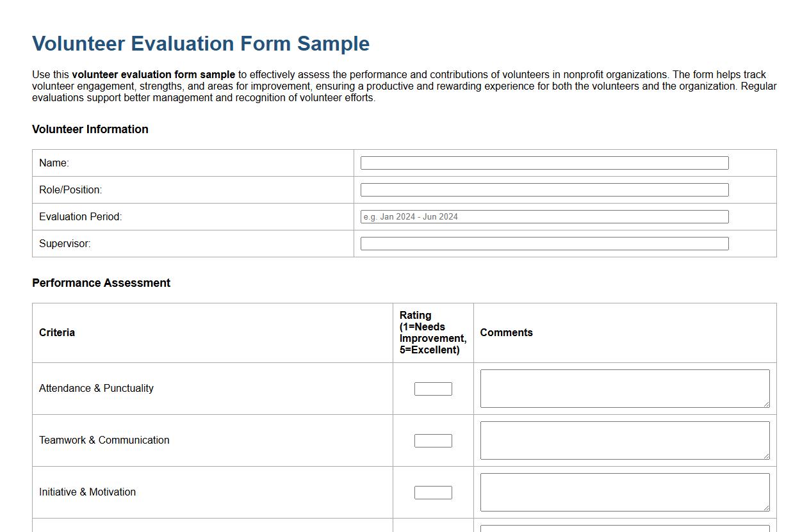This screenshot has height=532, width=809.
Task: Click the Supervisor input field
Action: click(544, 243)
